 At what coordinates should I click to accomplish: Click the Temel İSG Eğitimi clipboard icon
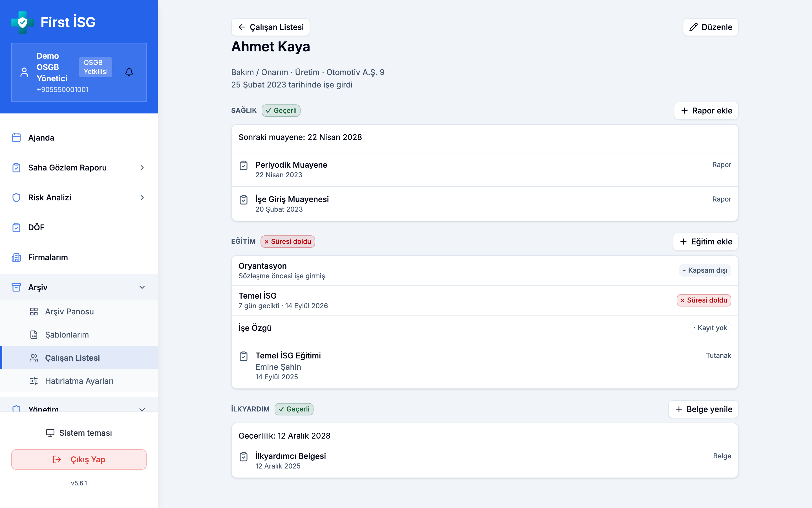click(x=244, y=356)
